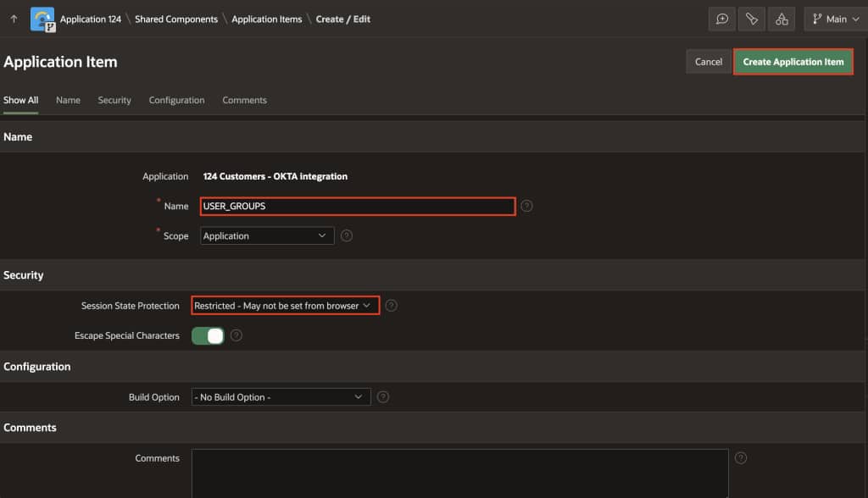Open help for the Build Option field
The width and height of the screenshot is (868, 498).
(382, 396)
